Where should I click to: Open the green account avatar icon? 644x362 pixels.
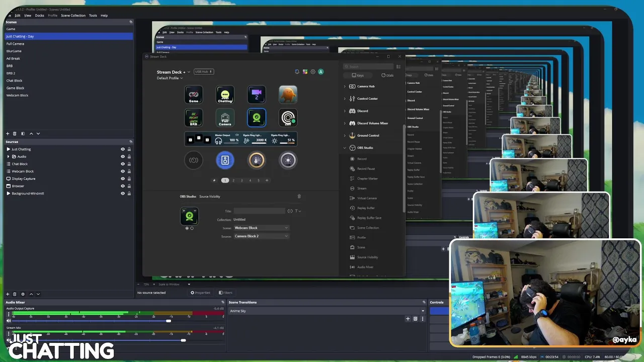320,72
